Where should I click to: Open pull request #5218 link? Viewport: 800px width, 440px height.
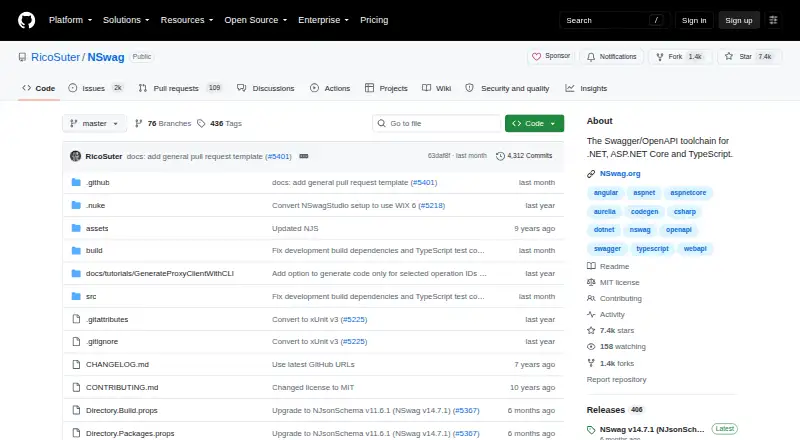tap(432, 205)
